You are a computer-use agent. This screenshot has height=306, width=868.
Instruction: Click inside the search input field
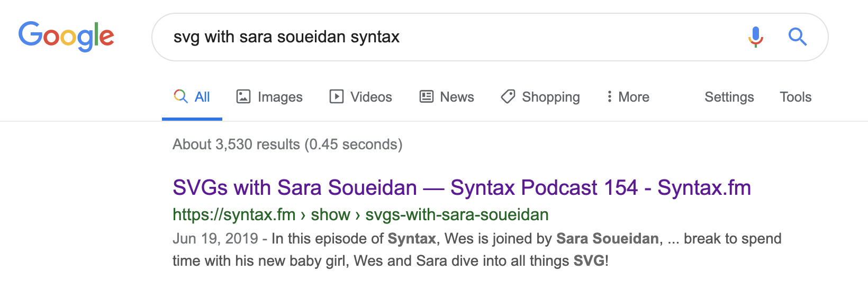[x=370, y=37]
